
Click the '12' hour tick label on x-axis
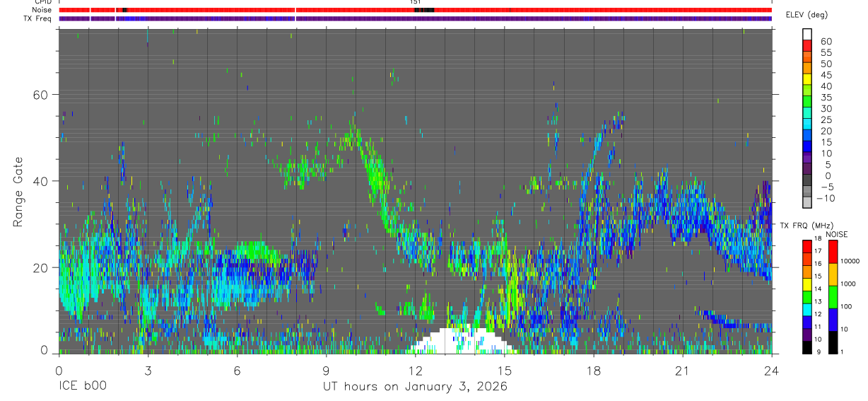(x=415, y=371)
